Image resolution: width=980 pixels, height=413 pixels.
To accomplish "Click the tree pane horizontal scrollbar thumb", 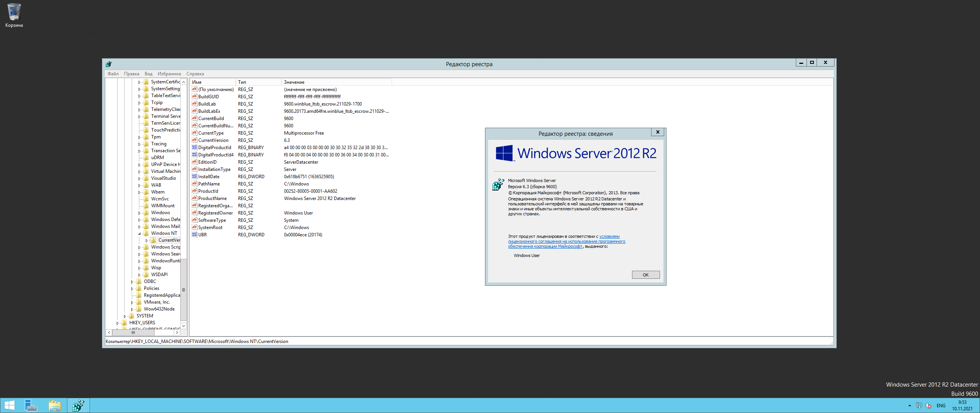I will 133,333.
